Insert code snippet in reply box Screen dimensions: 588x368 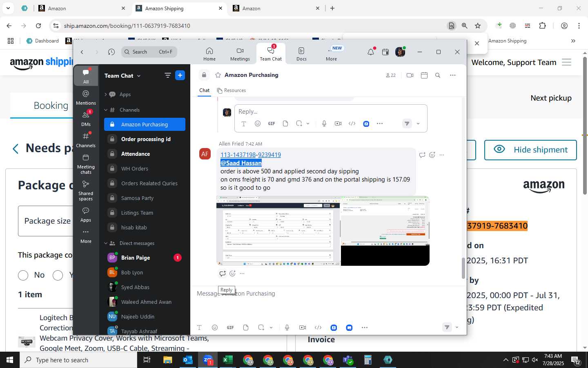point(352,123)
